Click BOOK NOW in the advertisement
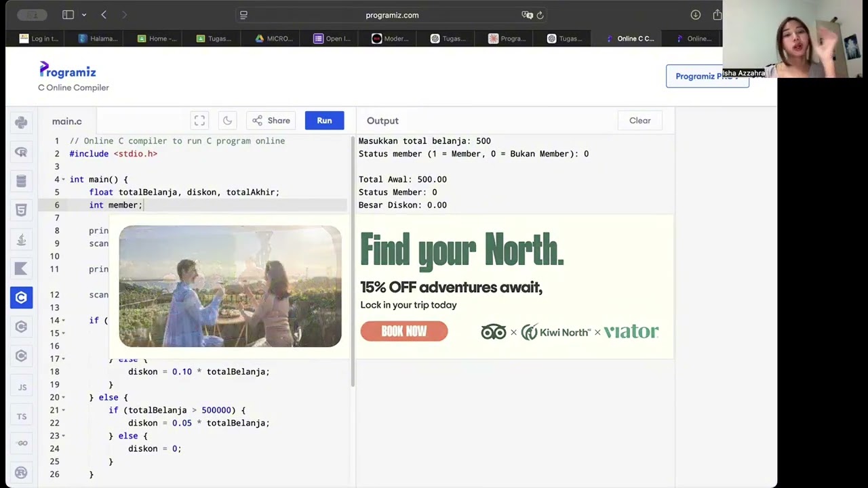 pyautogui.click(x=404, y=331)
